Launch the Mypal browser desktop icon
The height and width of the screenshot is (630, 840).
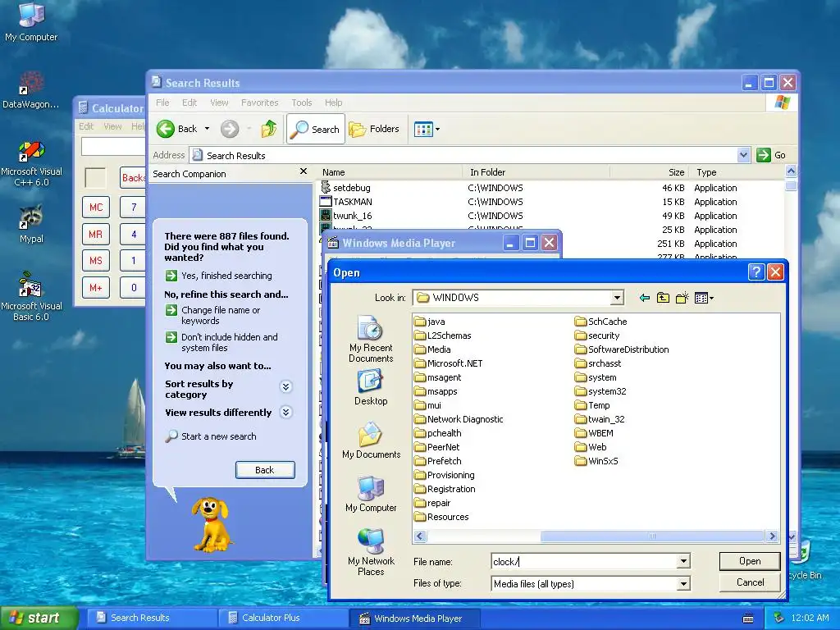click(x=31, y=224)
